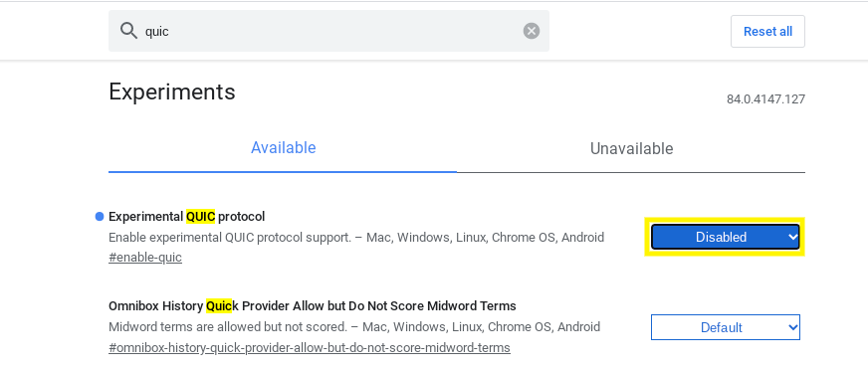Open the #enable-quic anchor link
The height and width of the screenshot is (371, 868).
tap(145, 258)
